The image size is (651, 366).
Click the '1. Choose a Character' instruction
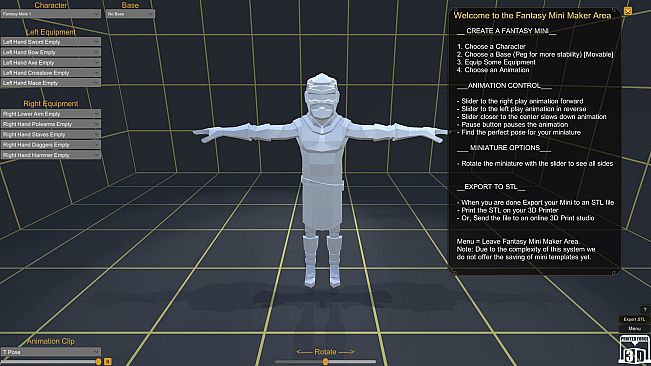491,46
